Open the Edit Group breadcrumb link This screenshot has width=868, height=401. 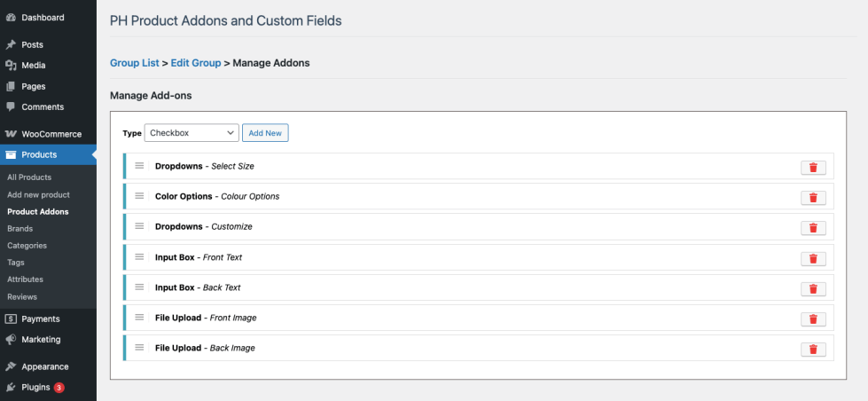point(196,63)
